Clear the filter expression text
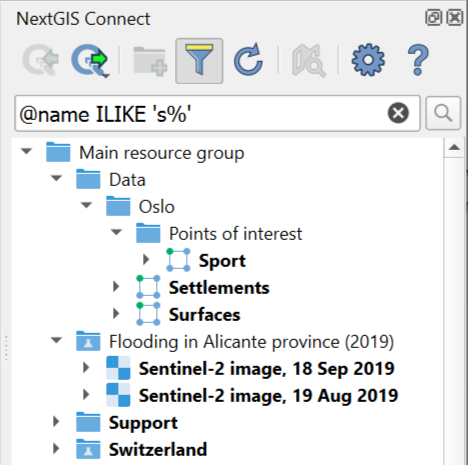Viewport: 468px width, 465px height. click(x=398, y=113)
